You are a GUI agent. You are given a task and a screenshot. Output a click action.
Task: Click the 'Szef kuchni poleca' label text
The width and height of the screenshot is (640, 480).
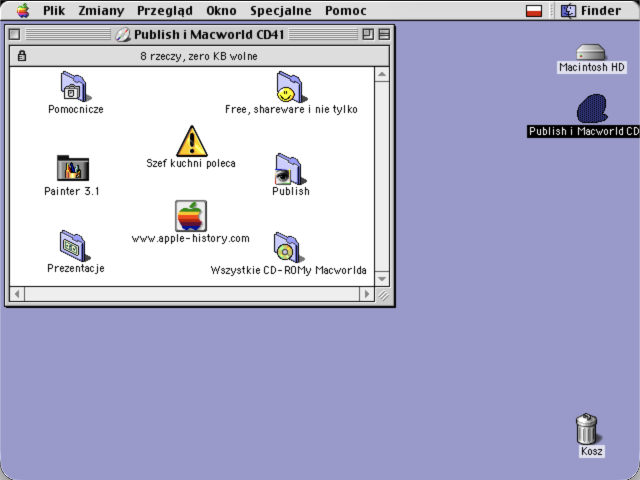(191, 163)
